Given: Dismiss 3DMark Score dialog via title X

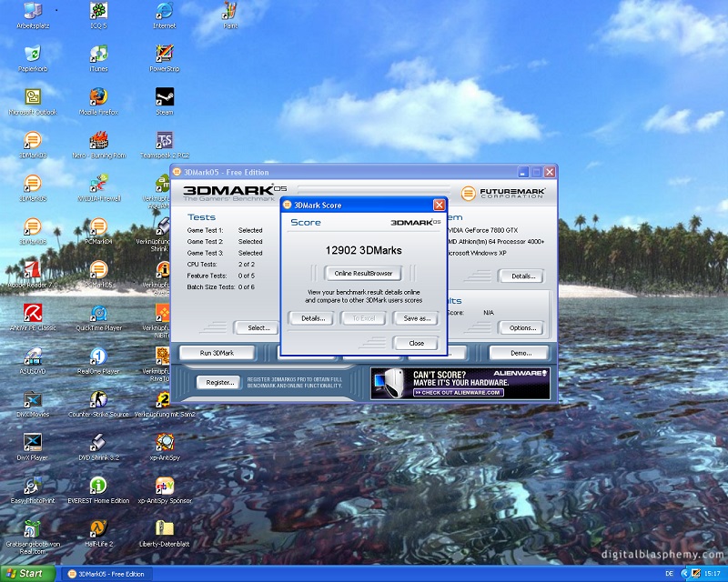Looking at the screenshot, I should tap(439, 206).
